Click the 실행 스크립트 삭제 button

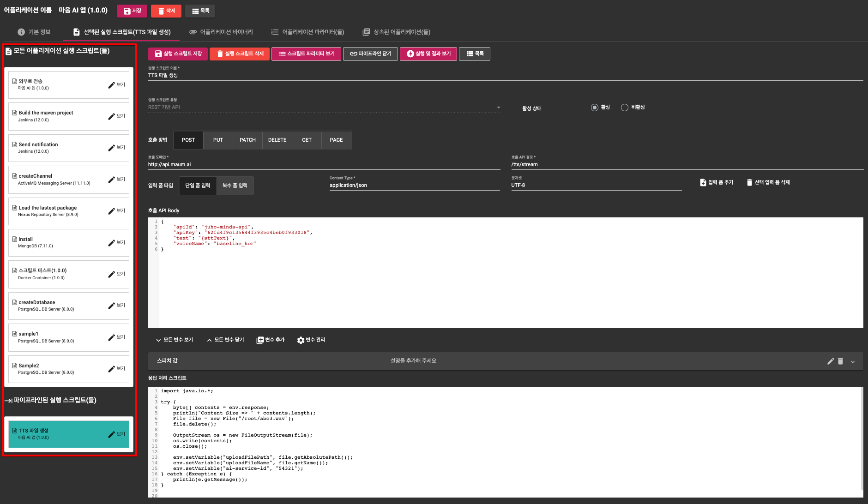click(x=240, y=54)
